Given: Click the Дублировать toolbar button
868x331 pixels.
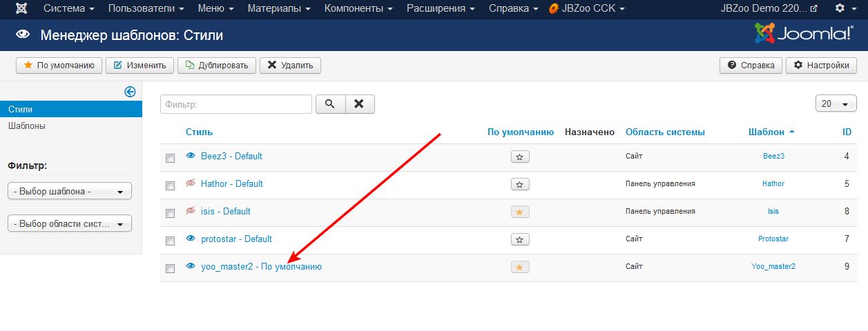Looking at the screenshot, I should (217, 66).
